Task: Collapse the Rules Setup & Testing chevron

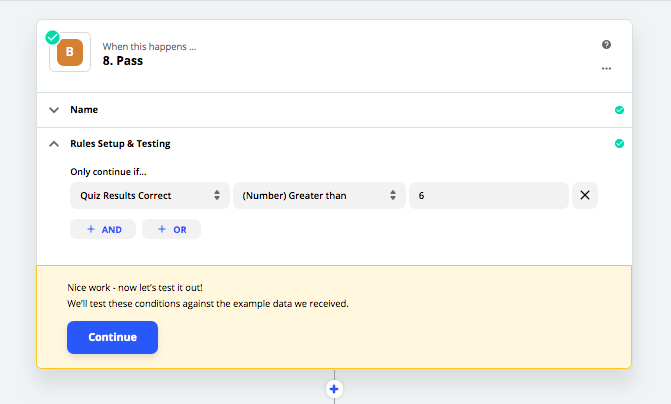Action: click(54, 144)
